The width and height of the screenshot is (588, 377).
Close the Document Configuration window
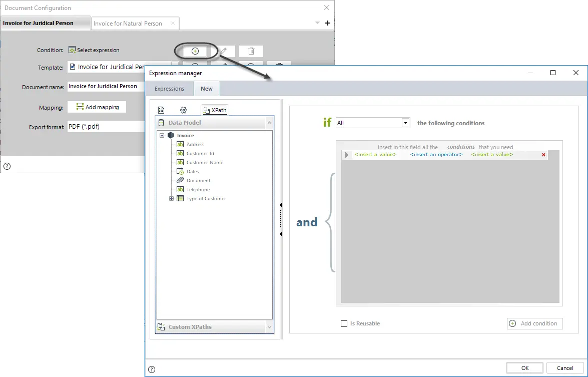(x=327, y=8)
